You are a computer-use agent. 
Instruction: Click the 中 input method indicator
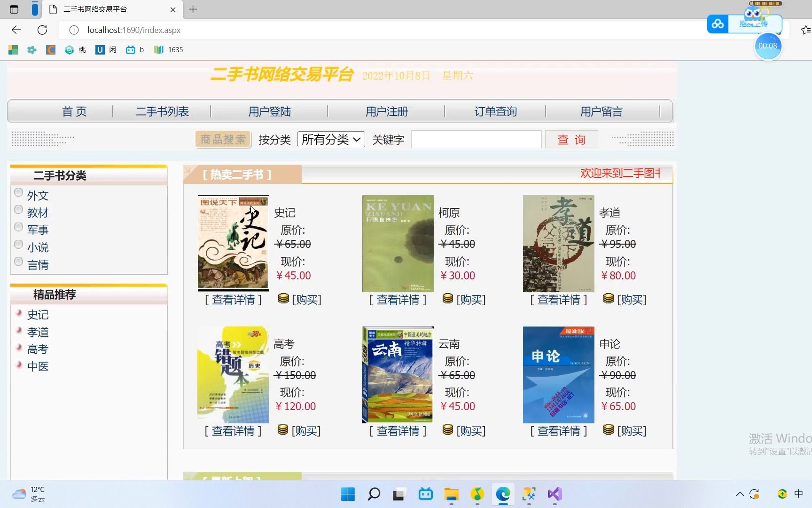coord(798,494)
